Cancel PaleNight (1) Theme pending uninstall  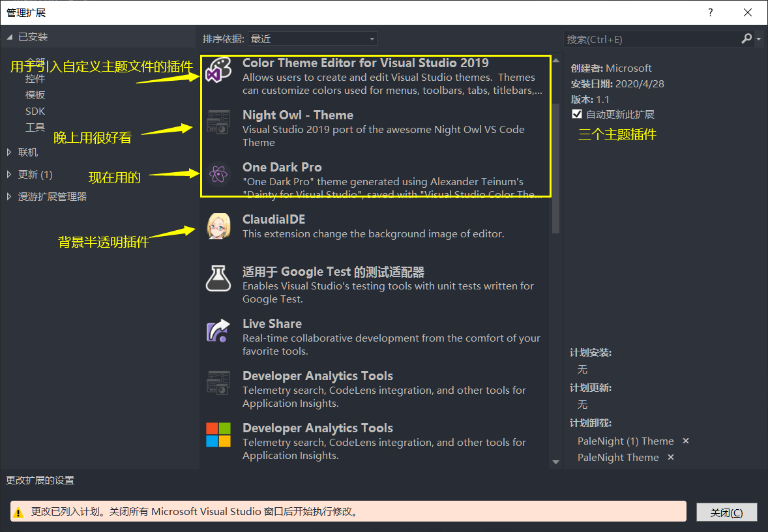coord(685,441)
